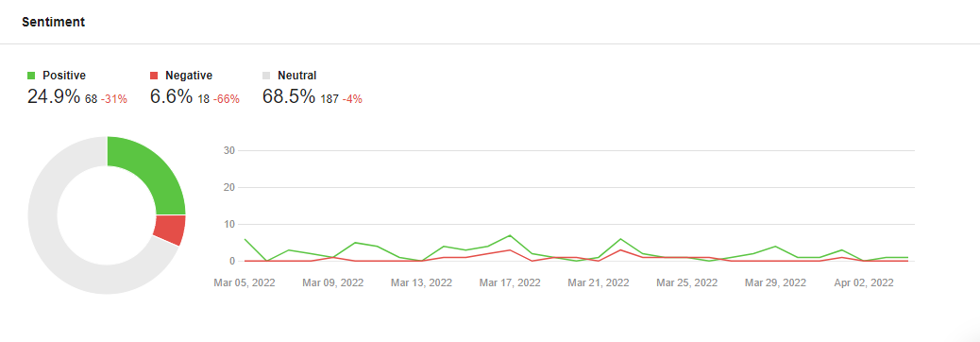The image size is (980, 342).
Task: Click the gray Neutral legend square
Action: [x=266, y=76]
